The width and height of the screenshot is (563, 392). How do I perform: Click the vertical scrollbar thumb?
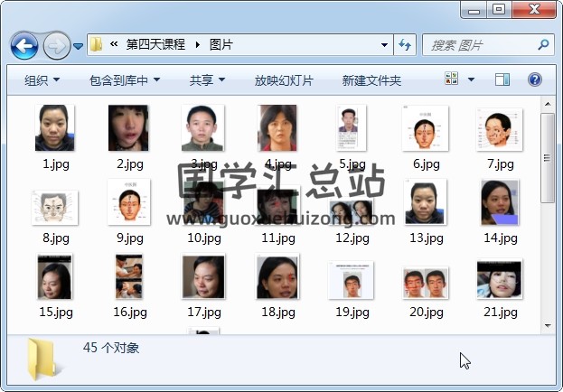pos(548,158)
